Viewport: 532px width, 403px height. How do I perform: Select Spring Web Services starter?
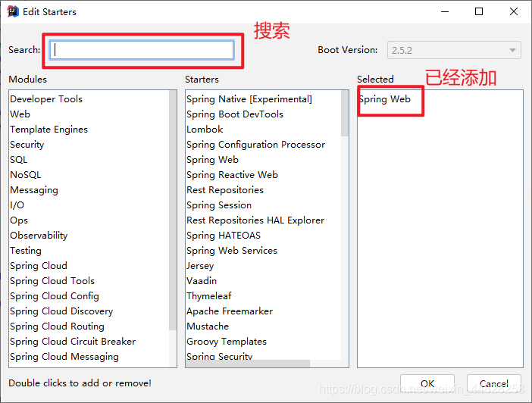232,251
